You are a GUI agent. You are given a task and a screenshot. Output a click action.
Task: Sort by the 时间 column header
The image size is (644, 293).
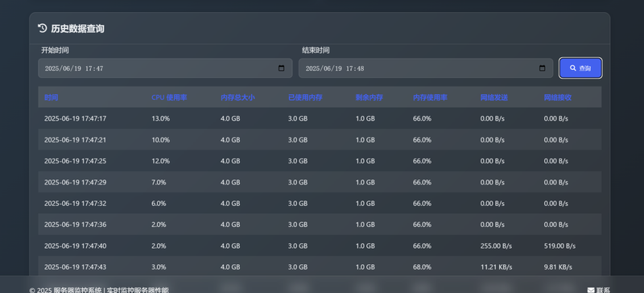tap(52, 97)
